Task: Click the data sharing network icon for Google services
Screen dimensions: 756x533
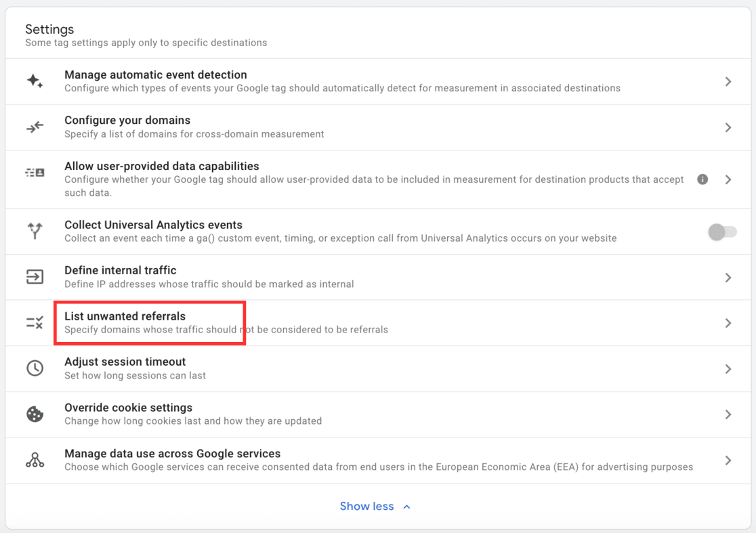Action: point(35,460)
